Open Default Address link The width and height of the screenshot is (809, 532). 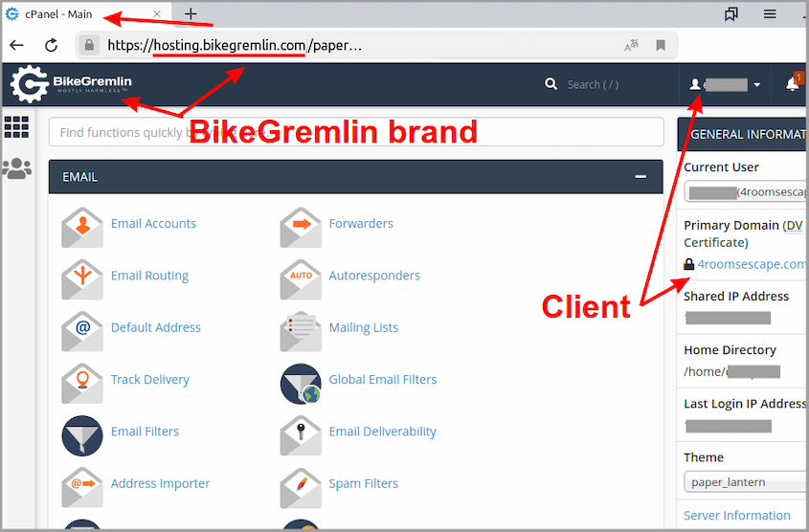[x=156, y=327]
